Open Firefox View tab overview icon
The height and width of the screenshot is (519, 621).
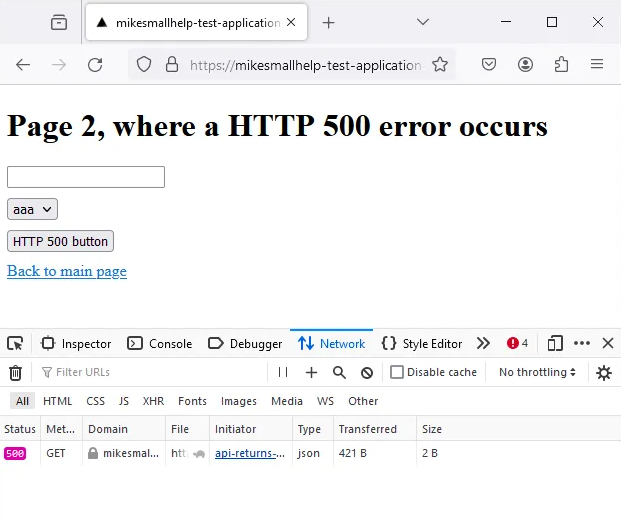(59, 22)
